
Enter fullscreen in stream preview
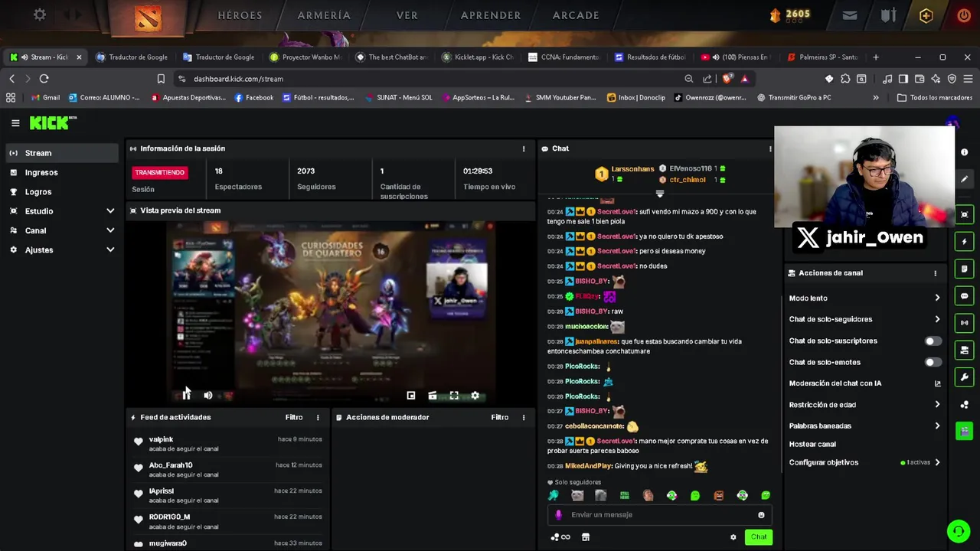pyautogui.click(x=454, y=395)
